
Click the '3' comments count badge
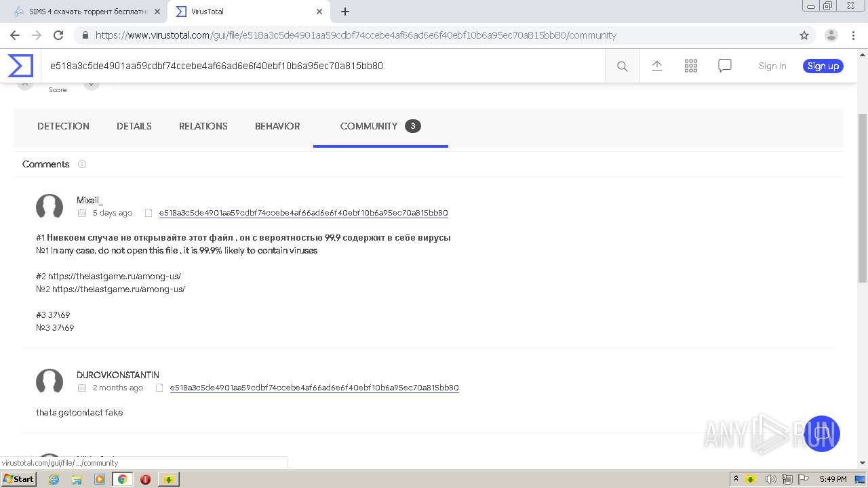click(x=413, y=126)
